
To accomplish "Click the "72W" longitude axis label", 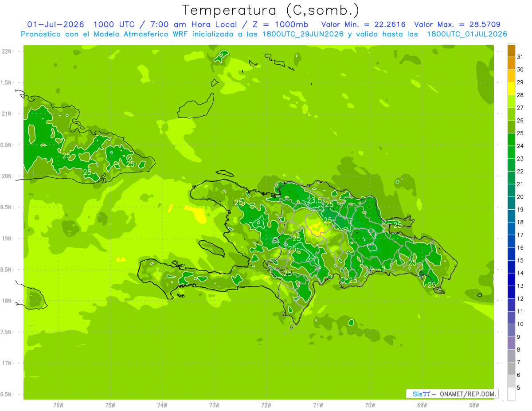I will coord(266,405).
